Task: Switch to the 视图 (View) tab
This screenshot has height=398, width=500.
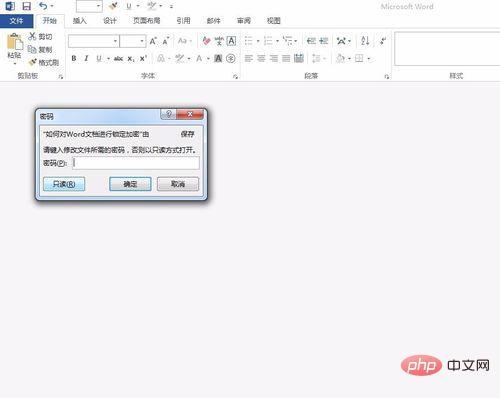Action: (274, 21)
